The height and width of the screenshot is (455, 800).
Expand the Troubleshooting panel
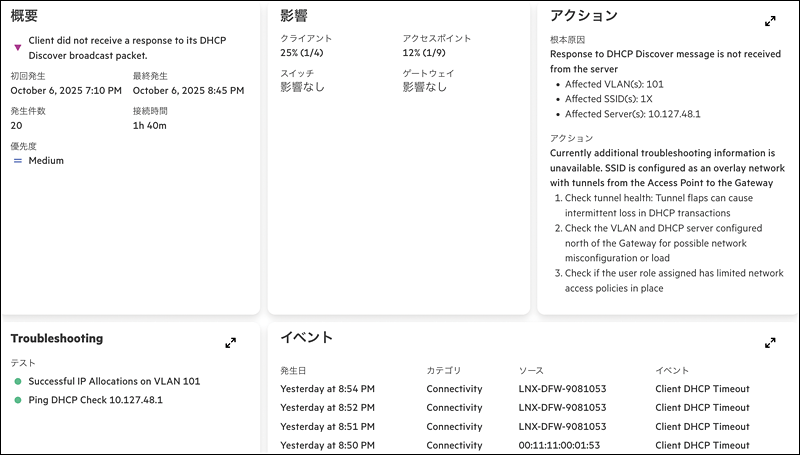[x=230, y=343]
